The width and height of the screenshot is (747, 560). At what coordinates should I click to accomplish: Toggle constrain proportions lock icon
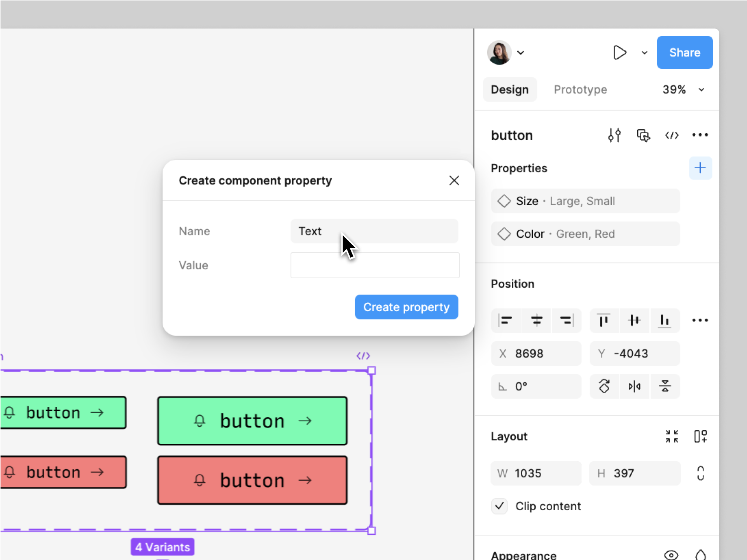tap(700, 473)
